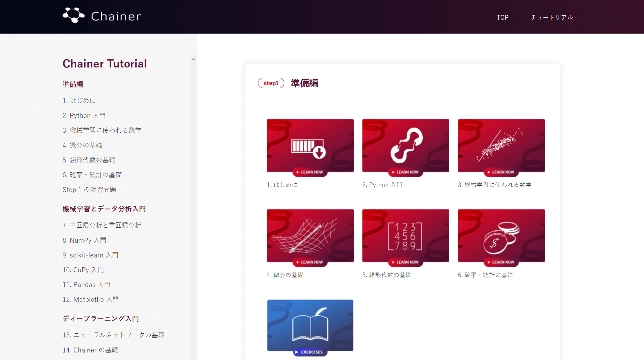Open card caption 2. Python 入門
The height and width of the screenshot is (360, 644).
pyautogui.click(x=382, y=185)
